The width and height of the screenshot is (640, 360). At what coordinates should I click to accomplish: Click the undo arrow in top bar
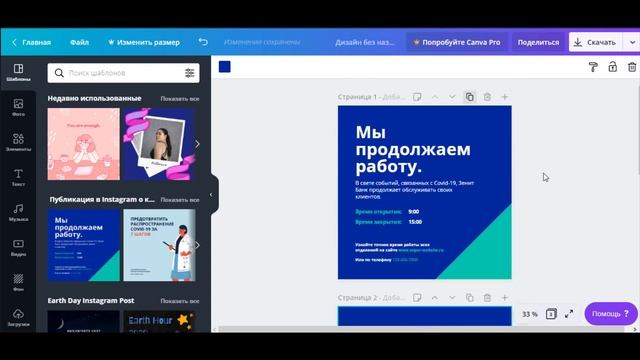203,42
